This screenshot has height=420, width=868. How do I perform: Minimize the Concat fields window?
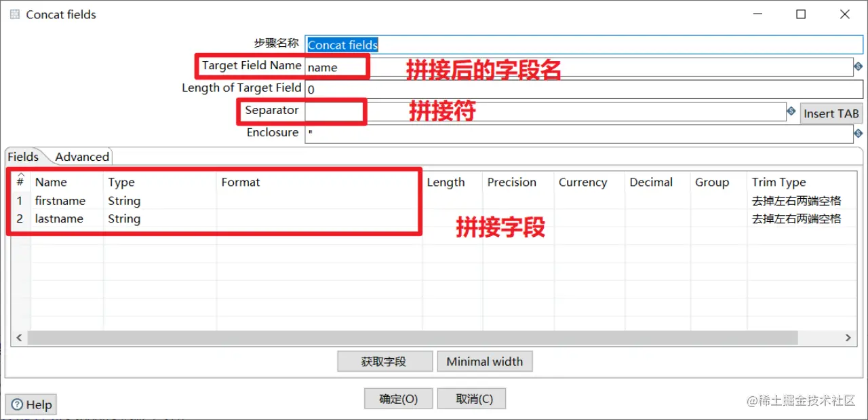click(757, 14)
